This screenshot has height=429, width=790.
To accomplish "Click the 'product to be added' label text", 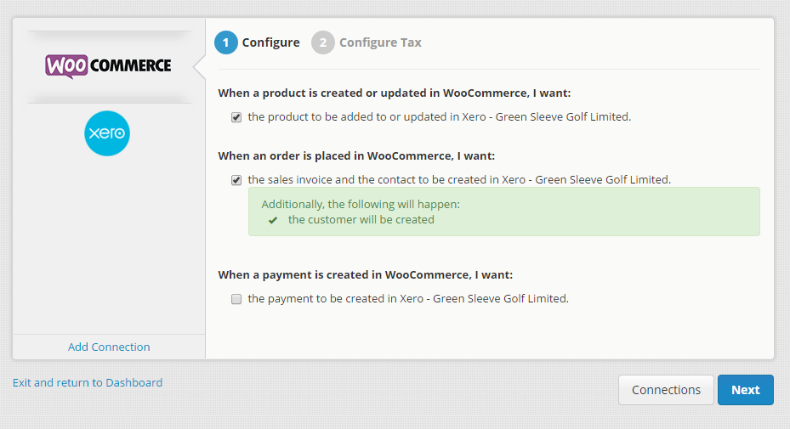I will 439,117.
